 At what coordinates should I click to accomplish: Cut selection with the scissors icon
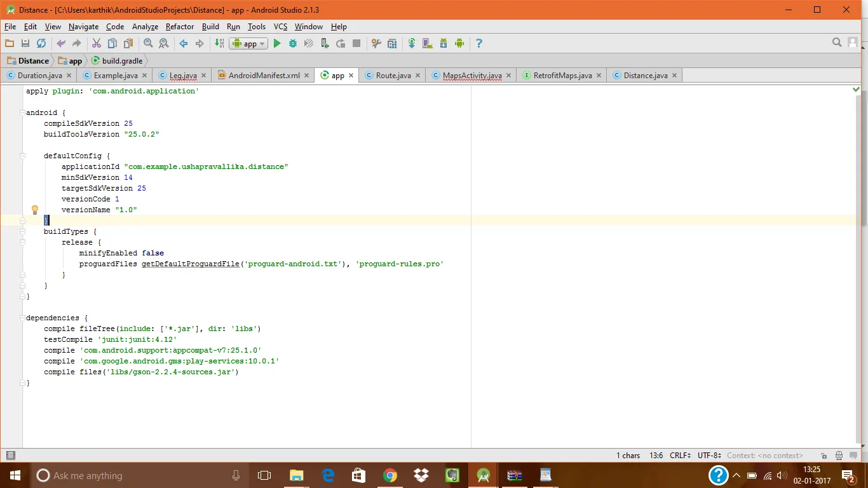[97, 43]
